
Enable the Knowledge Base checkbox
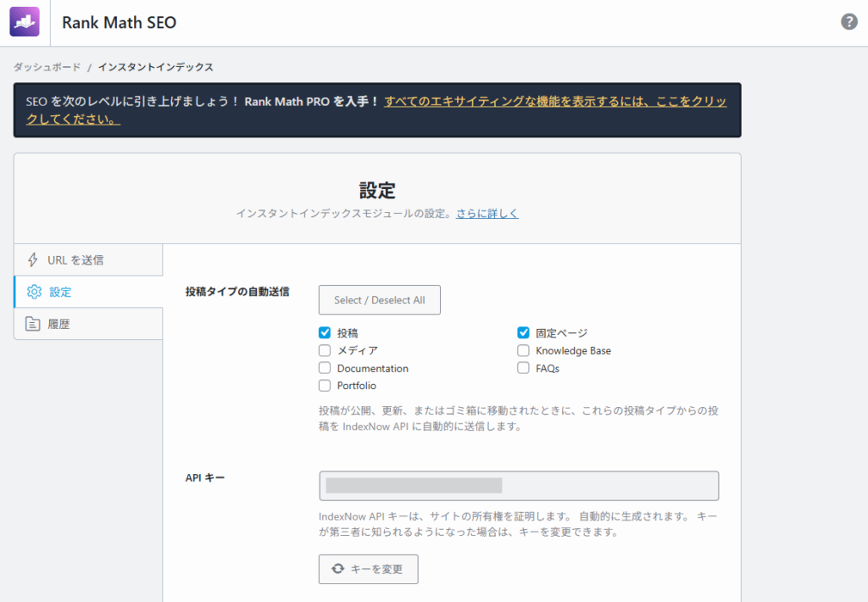[523, 350]
